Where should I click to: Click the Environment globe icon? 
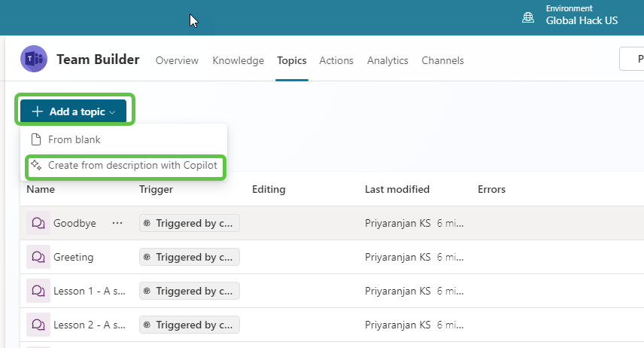(x=529, y=17)
